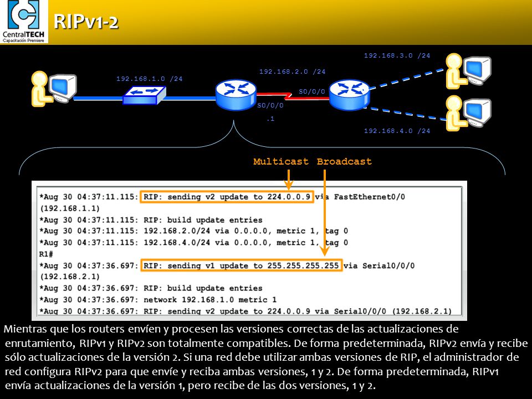Click the first 'via Serial0/0/0' line at 04:37:36.697
This screenshot has height=399, width=532.
tap(379, 265)
